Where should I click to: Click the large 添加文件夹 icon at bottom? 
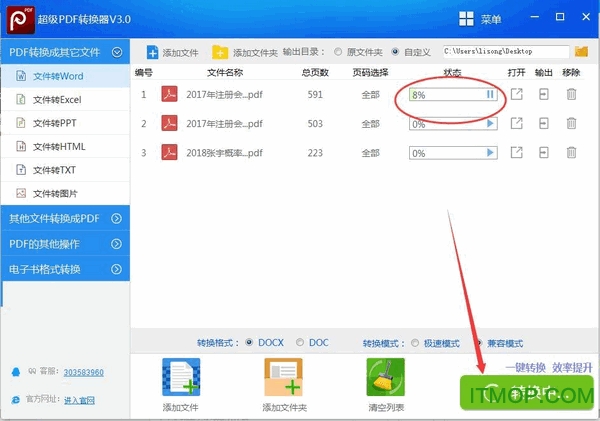click(284, 377)
